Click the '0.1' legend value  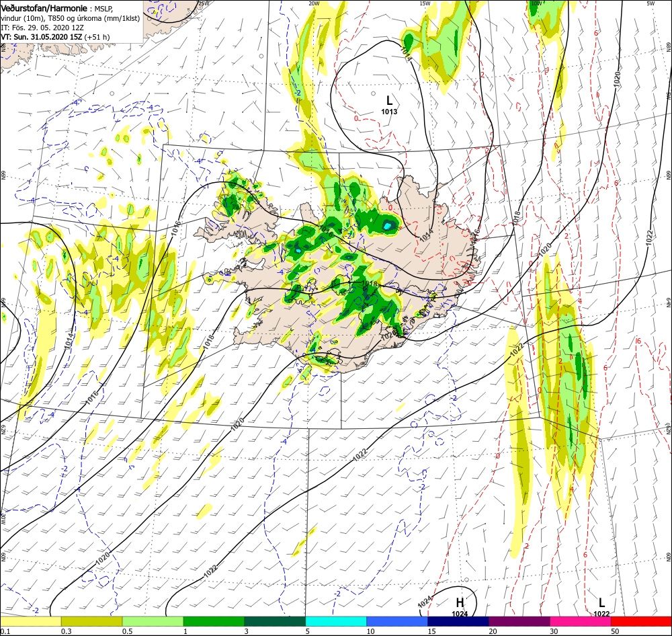(5, 631)
